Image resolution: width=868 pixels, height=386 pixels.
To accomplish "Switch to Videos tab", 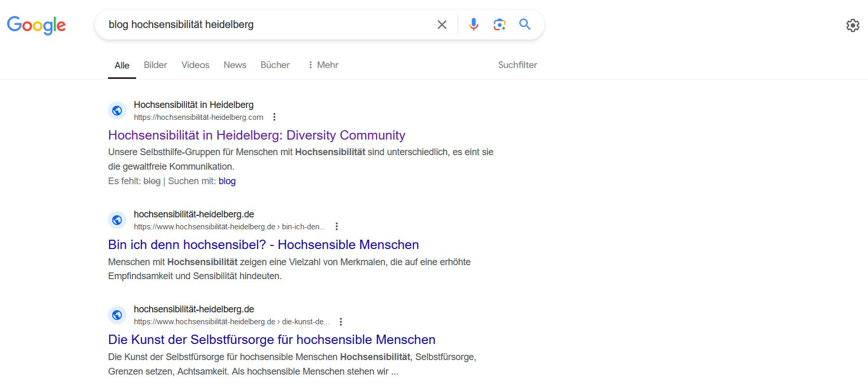I will (195, 65).
